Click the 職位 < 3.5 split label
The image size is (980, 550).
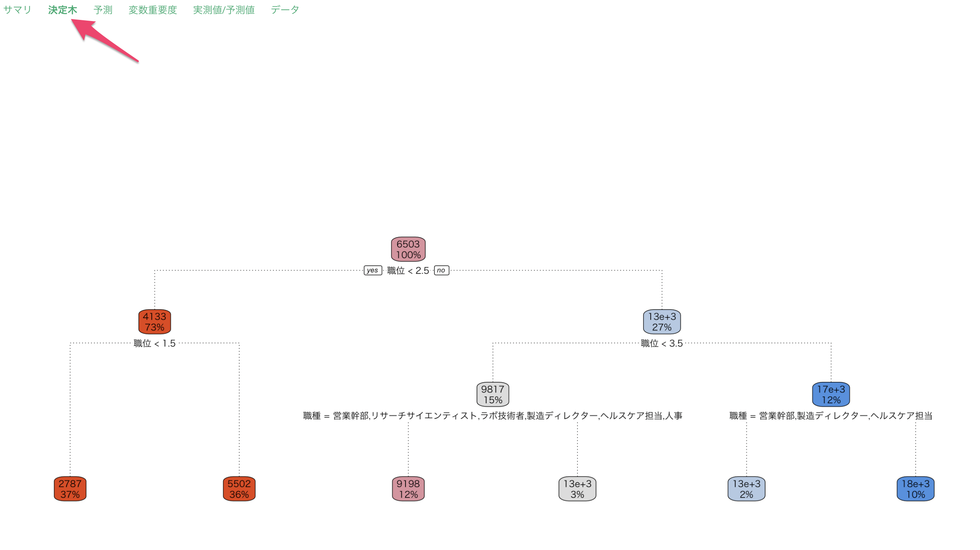(662, 343)
